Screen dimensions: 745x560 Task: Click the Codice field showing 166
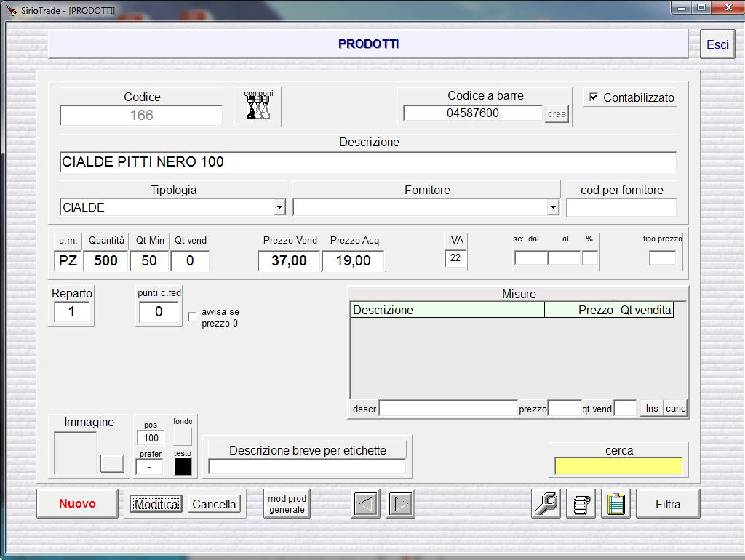pos(141,116)
